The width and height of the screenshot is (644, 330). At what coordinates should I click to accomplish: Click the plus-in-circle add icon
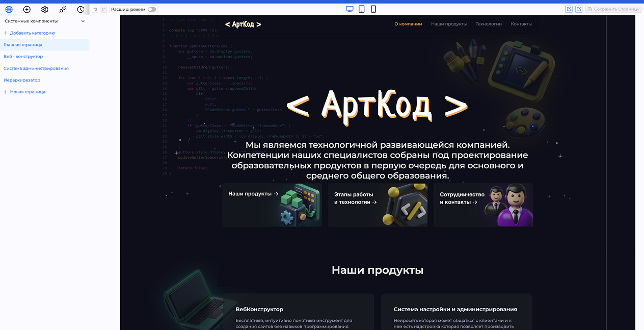point(27,9)
